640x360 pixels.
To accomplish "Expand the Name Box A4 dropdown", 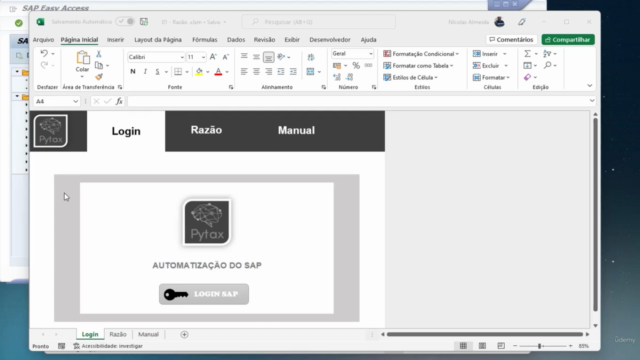I will 76,101.
